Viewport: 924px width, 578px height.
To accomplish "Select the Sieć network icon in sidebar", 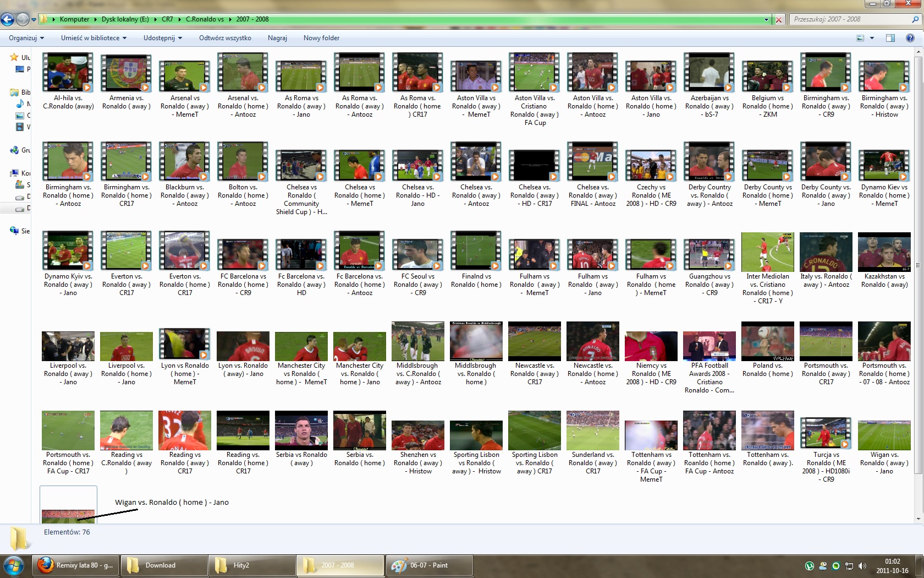I will tap(14, 231).
